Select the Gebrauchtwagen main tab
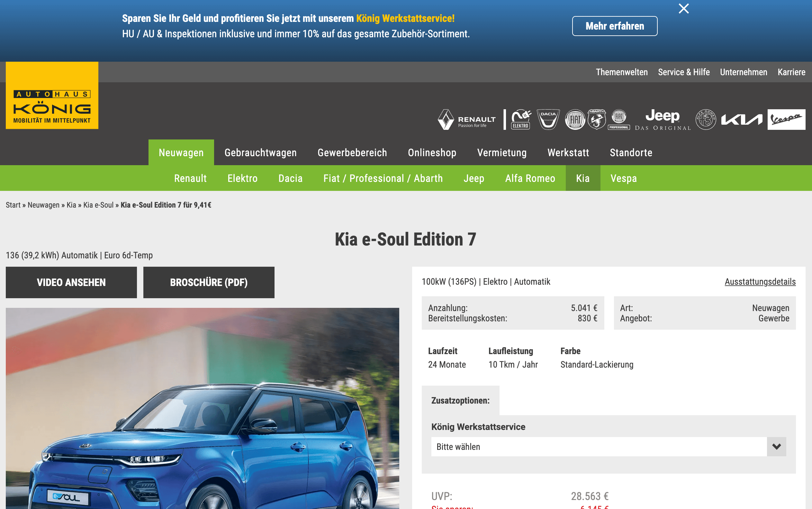Screen dimensions: 812x509 click(260, 153)
